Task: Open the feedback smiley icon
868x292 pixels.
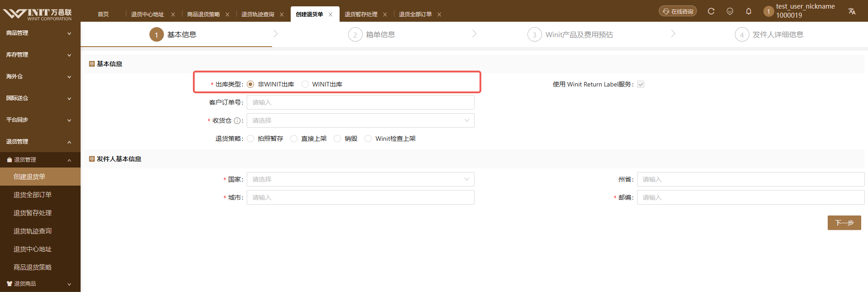Action: (x=730, y=11)
